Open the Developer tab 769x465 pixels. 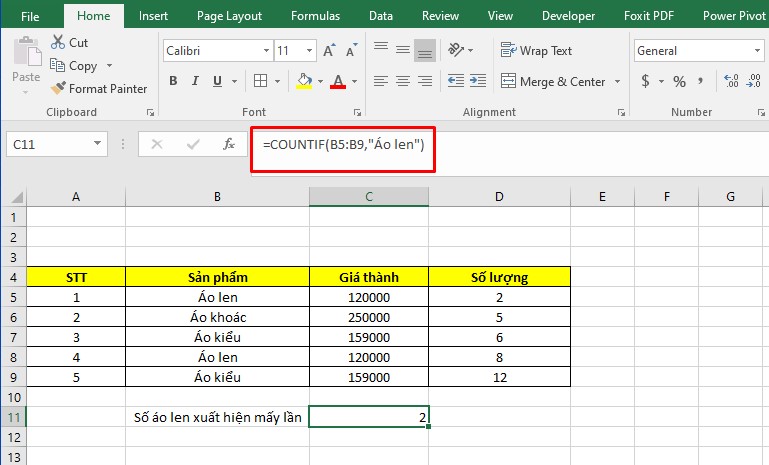(568, 16)
